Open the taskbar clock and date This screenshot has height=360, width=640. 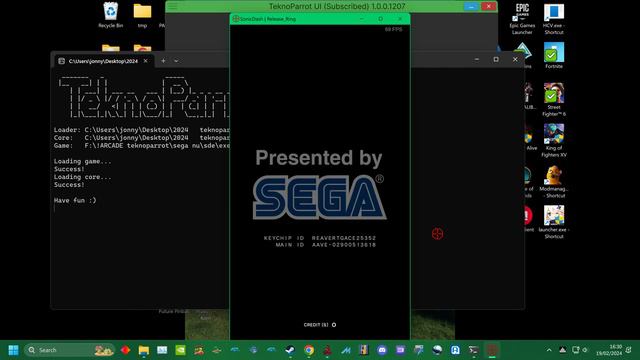[609, 350]
